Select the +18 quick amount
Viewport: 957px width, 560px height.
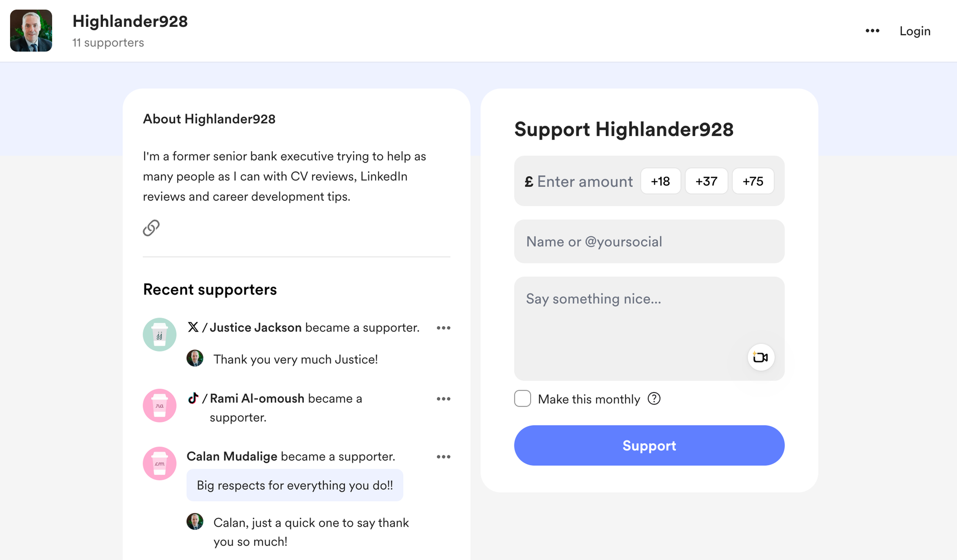(660, 181)
